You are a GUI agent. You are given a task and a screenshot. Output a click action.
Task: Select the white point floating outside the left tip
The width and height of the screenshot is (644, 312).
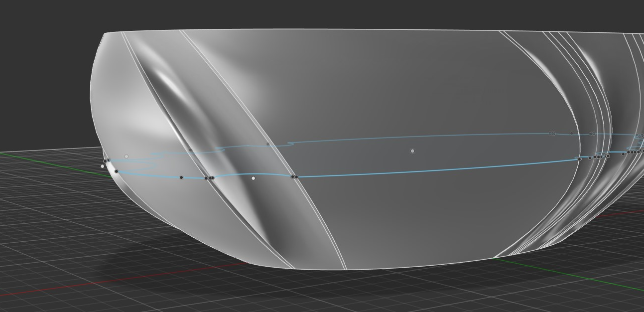[103, 166]
